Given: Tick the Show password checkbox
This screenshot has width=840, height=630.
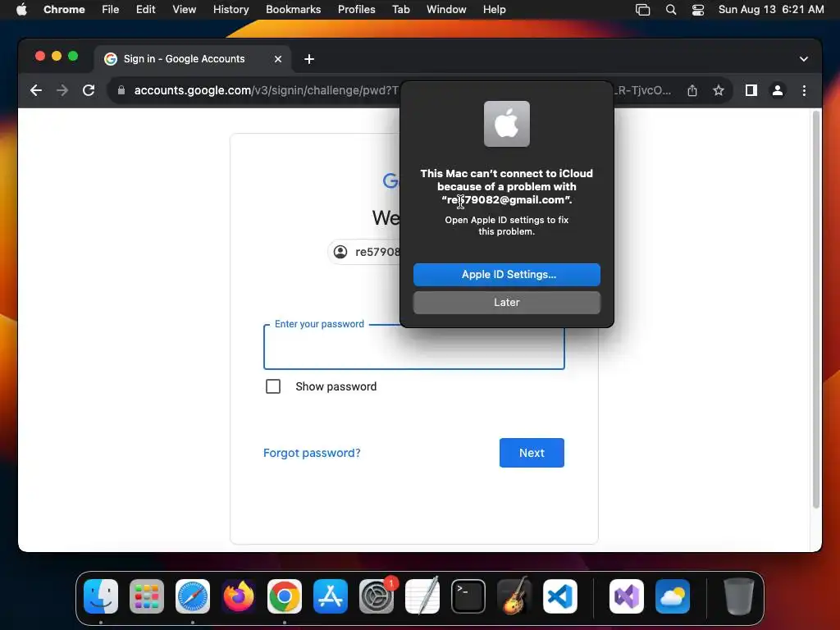Looking at the screenshot, I should point(273,386).
